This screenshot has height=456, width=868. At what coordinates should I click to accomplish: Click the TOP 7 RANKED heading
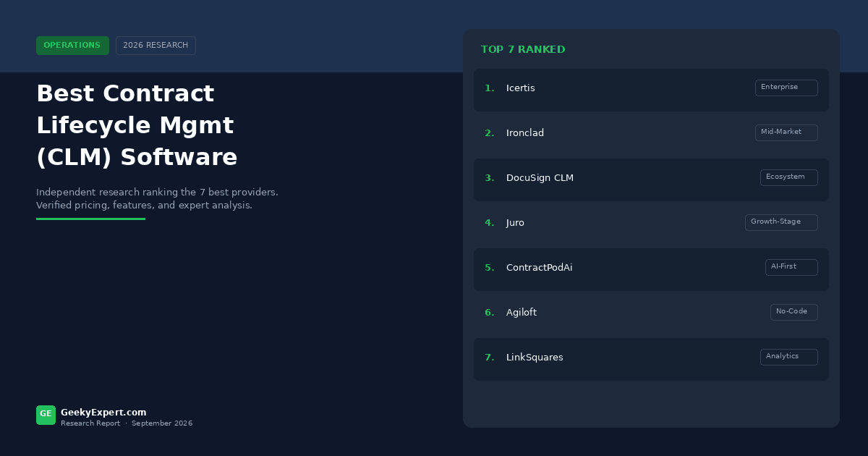pyautogui.click(x=523, y=50)
